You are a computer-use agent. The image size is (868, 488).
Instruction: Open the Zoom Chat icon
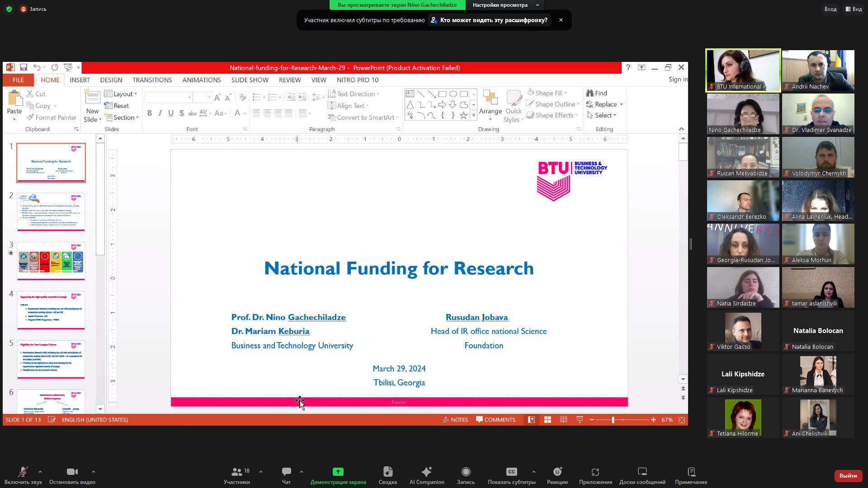pyautogui.click(x=286, y=472)
